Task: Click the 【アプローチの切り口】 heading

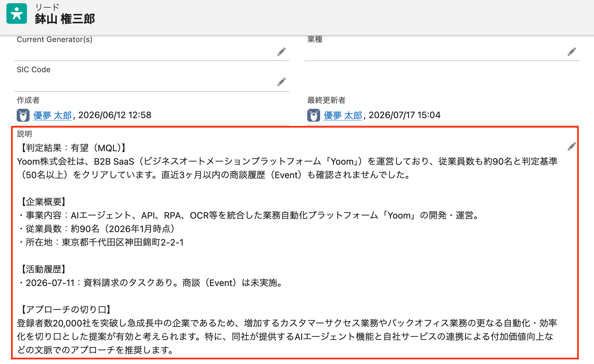Action: [x=66, y=310]
